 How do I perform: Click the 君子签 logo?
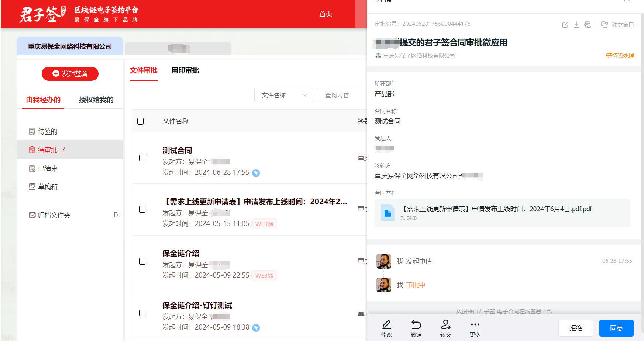click(42, 14)
